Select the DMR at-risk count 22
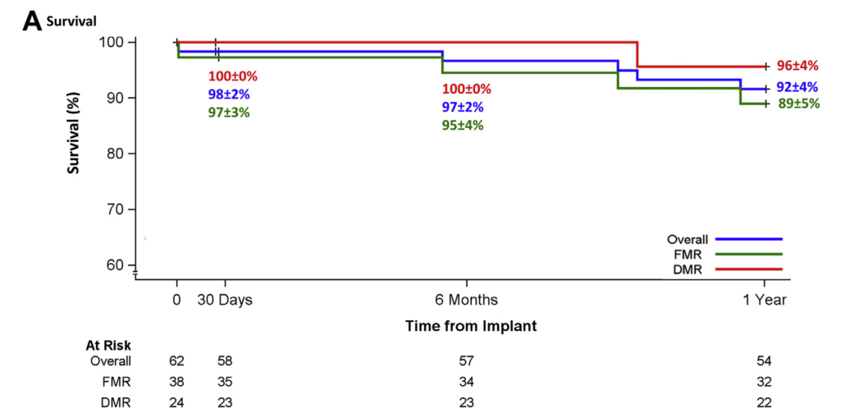Viewport: 868px width, 418px height. pyautogui.click(x=764, y=402)
